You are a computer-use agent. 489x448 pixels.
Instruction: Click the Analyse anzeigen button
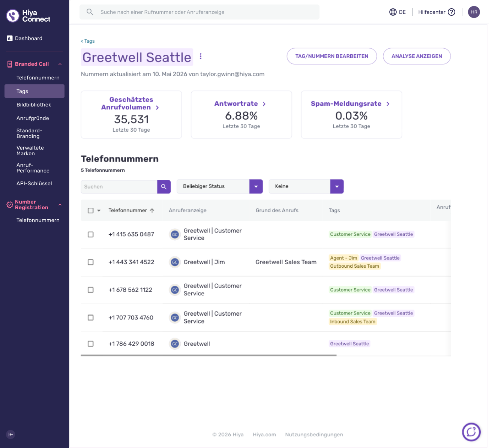click(417, 56)
